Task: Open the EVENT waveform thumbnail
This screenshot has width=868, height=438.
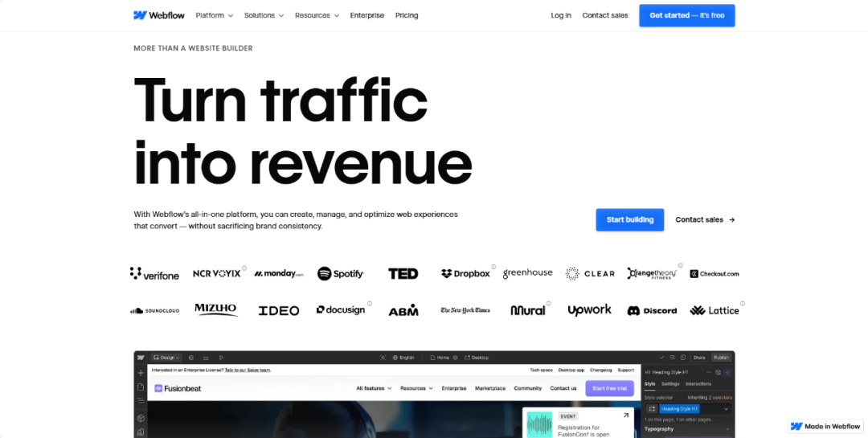Action: (x=540, y=425)
